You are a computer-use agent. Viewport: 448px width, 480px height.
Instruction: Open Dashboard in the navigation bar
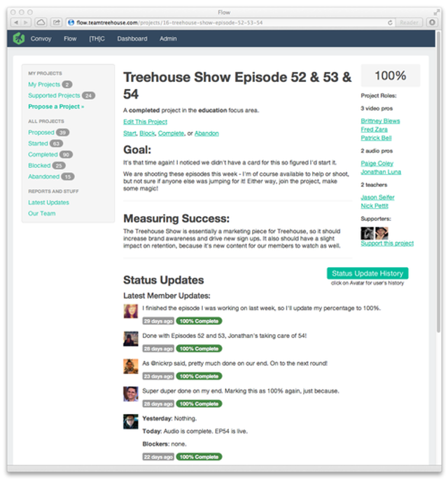[x=132, y=38]
